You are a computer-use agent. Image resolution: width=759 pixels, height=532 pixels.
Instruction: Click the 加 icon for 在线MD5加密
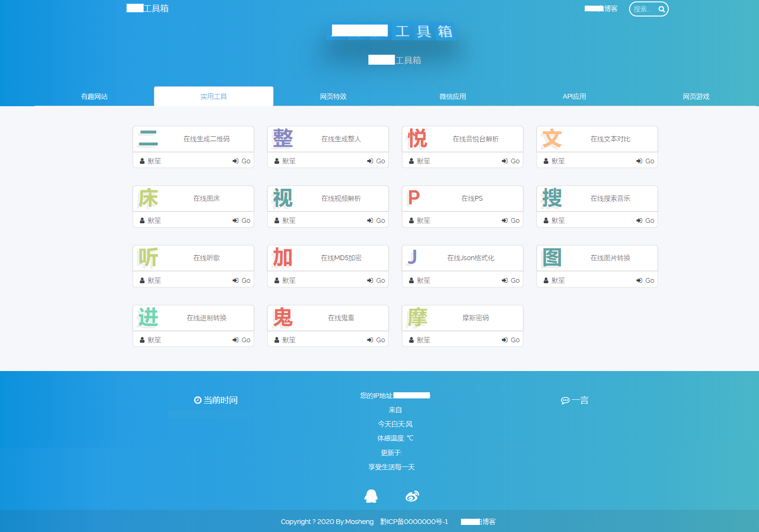[283, 258]
